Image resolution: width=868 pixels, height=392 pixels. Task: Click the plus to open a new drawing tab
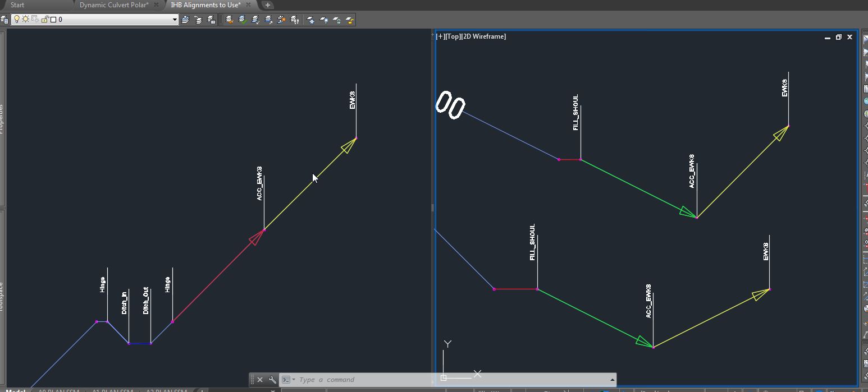point(267,4)
